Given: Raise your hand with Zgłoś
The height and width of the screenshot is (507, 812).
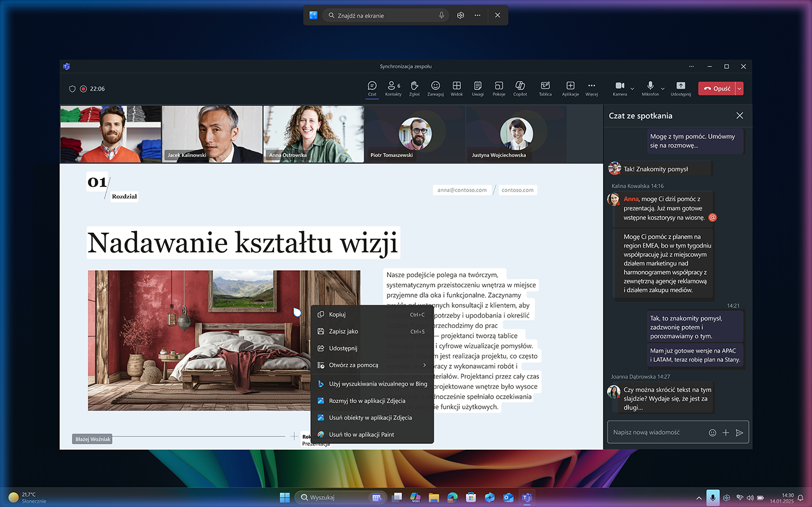Looking at the screenshot, I should [x=415, y=88].
